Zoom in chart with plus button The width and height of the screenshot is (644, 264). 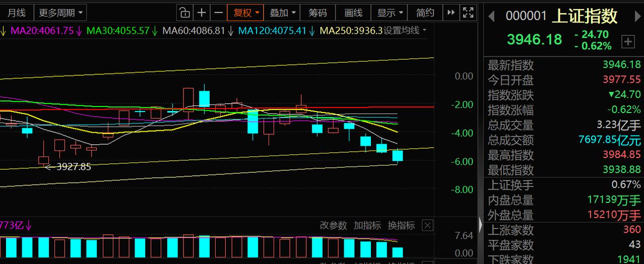coord(202,13)
